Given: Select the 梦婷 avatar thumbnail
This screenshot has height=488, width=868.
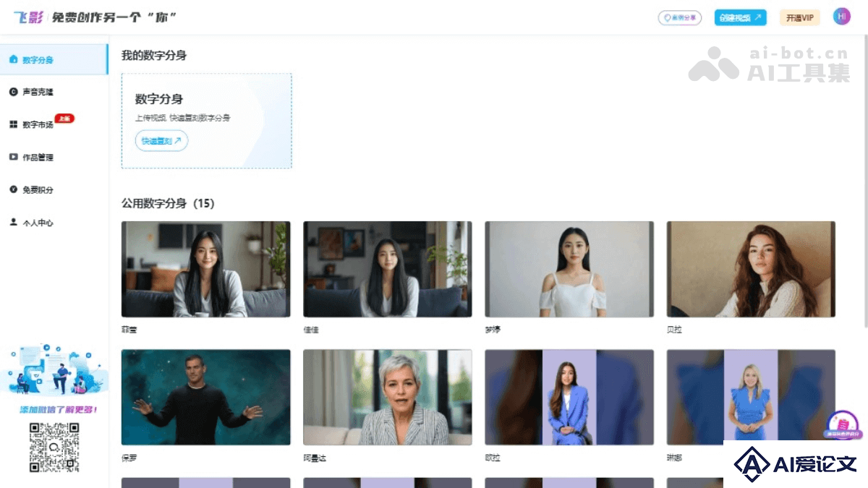Looking at the screenshot, I should pyautogui.click(x=569, y=269).
